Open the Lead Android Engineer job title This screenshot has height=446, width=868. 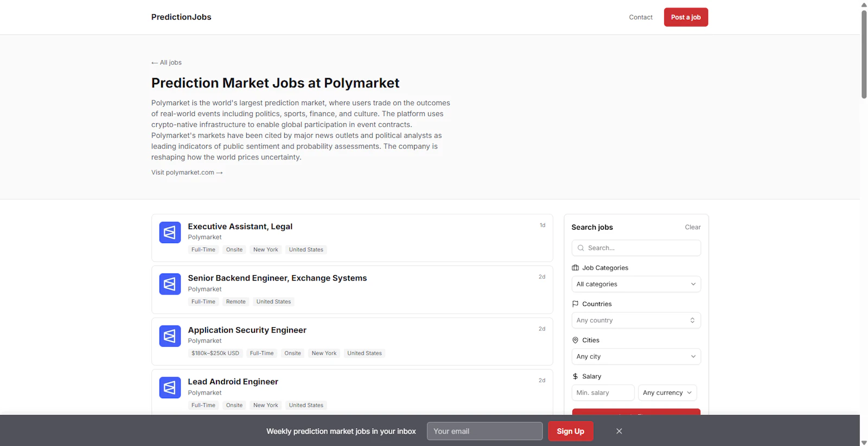coord(233,382)
